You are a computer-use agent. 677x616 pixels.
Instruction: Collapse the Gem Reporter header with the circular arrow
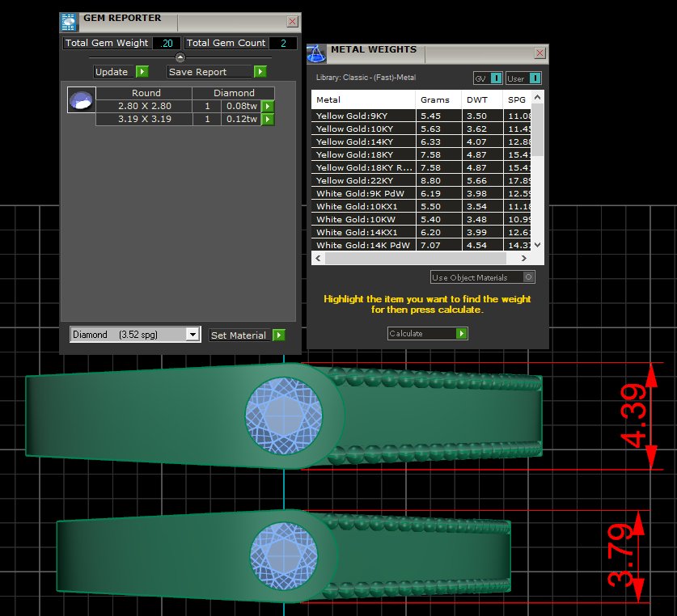click(x=180, y=57)
